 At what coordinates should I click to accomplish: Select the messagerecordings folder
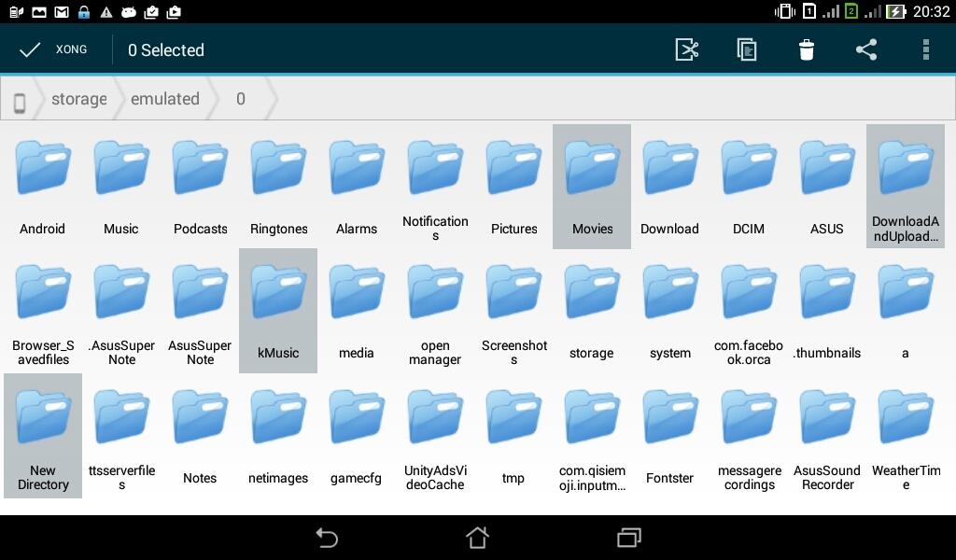pos(749,436)
